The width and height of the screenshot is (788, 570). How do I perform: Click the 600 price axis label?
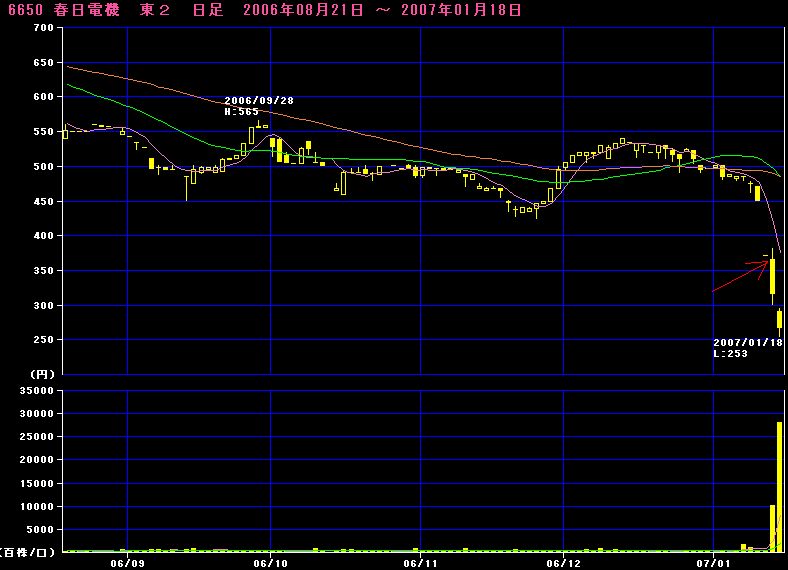(x=44, y=97)
